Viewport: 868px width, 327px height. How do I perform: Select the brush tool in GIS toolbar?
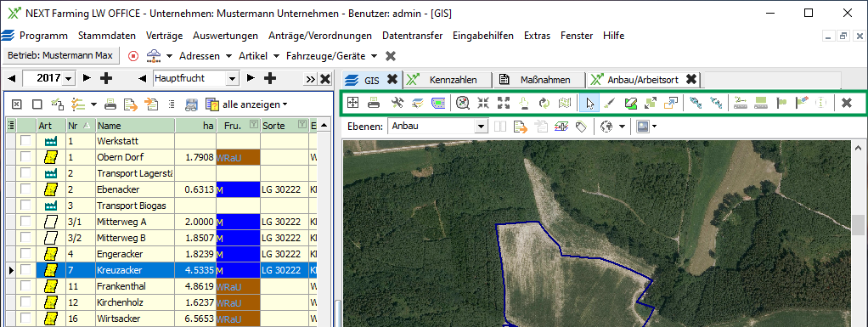(x=609, y=103)
